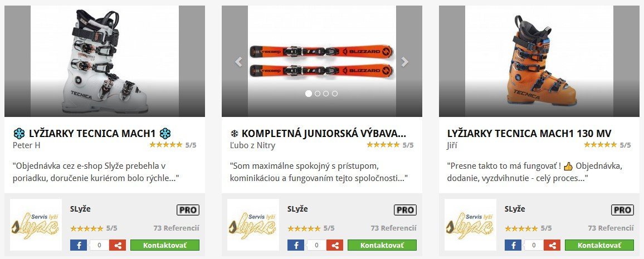Open KOMPLETNÁ JUNIORSKÁ VÝBAVA listing title
644x259 pixels.
pos(318,134)
